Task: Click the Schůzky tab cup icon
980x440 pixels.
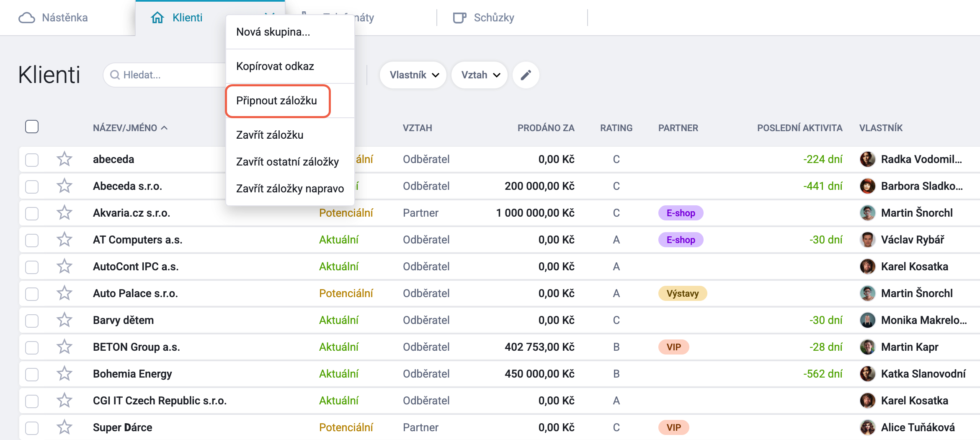Action: tap(459, 18)
